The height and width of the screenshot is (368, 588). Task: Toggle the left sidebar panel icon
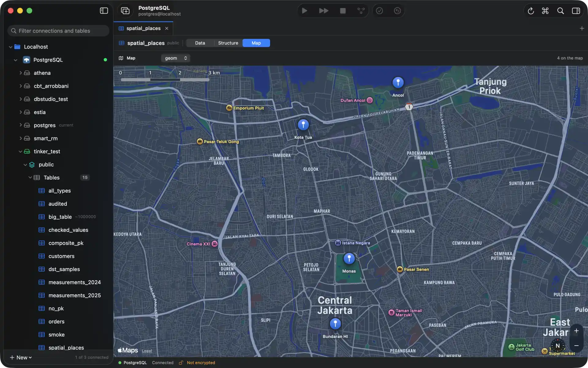(x=104, y=11)
